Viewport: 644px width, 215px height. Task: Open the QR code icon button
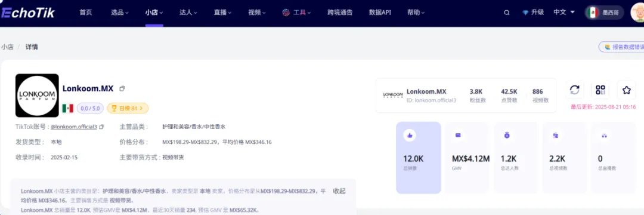pyautogui.click(x=600, y=90)
